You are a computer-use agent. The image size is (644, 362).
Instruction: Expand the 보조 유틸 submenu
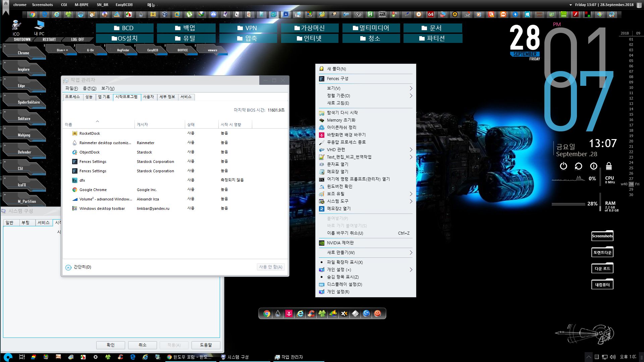tap(366, 194)
